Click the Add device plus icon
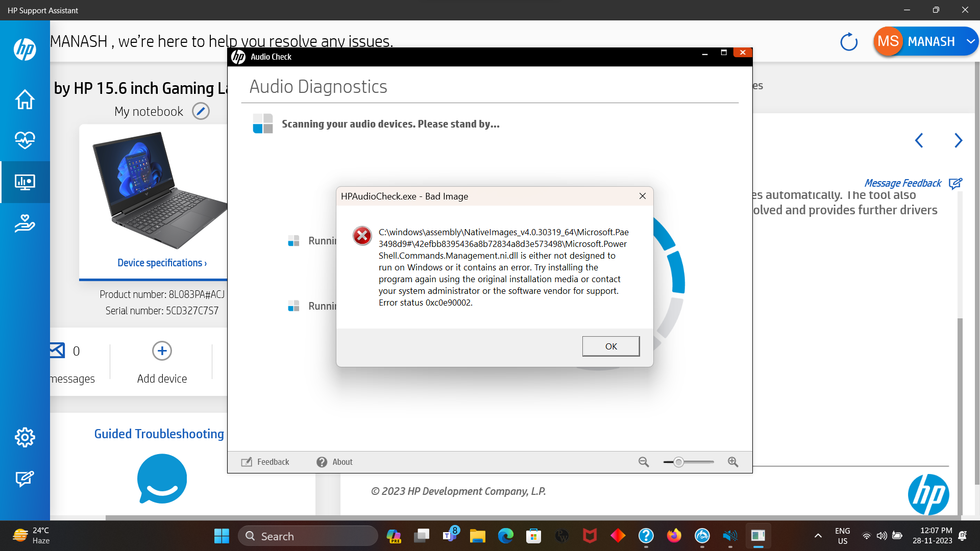The width and height of the screenshot is (980, 551). [161, 351]
